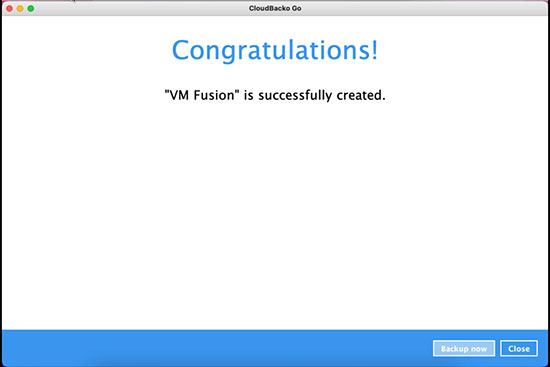Start backup immediately via Backup now
550x367 pixels.
(x=464, y=348)
